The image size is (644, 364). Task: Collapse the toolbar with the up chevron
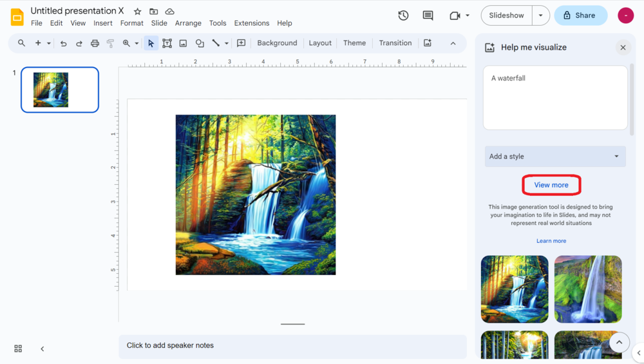[453, 43]
